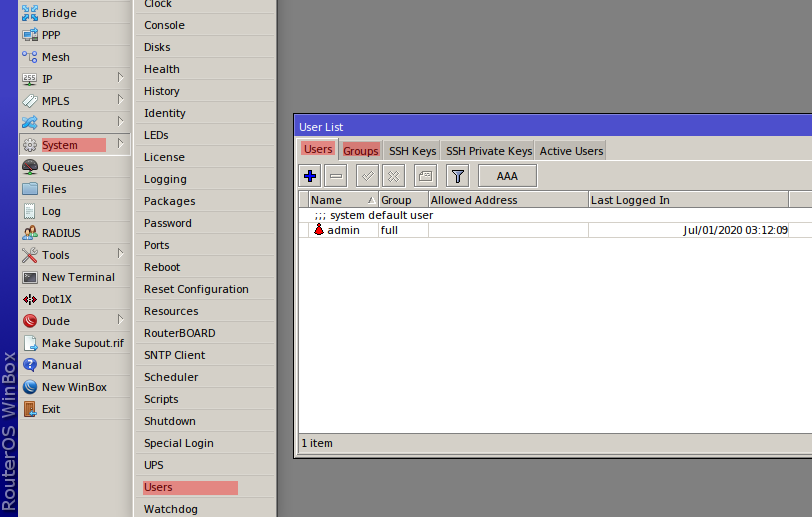Click the PPP sidebar icon
This screenshot has width=812, height=517.
(x=30, y=35)
